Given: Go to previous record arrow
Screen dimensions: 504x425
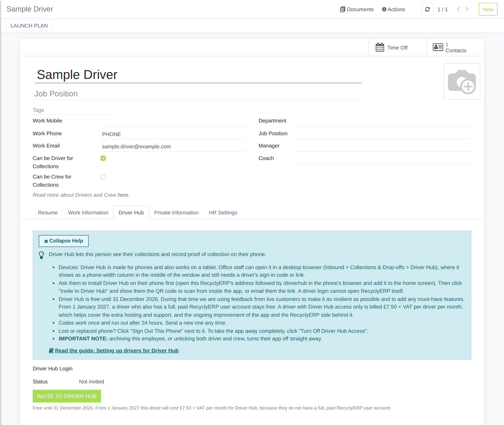Looking at the screenshot, I should coord(459,9).
